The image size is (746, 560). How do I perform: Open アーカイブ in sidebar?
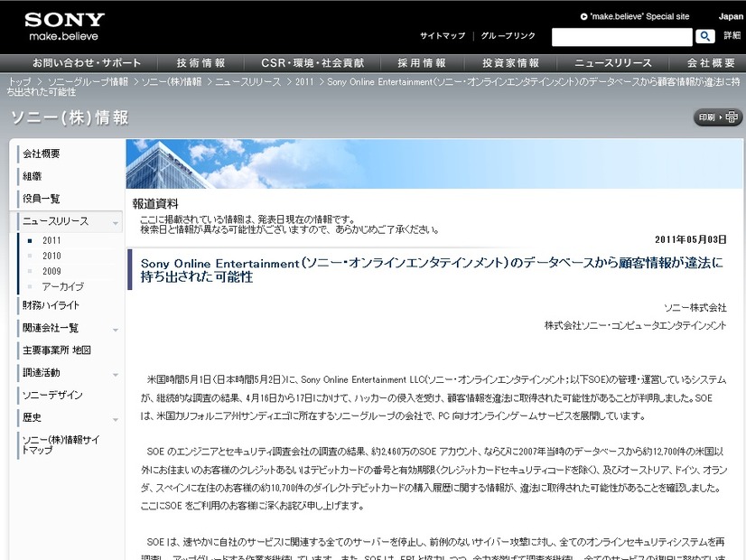63,286
